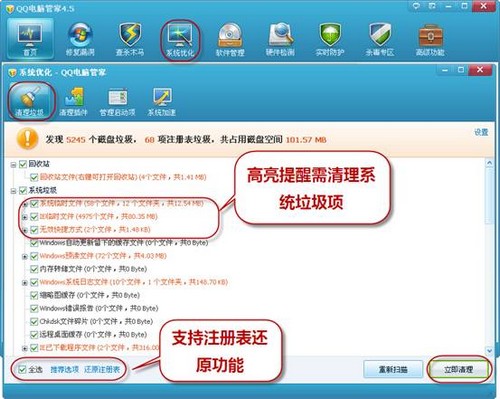Open the 修复漏洞 vulnerability repair icon

[x=80, y=39]
